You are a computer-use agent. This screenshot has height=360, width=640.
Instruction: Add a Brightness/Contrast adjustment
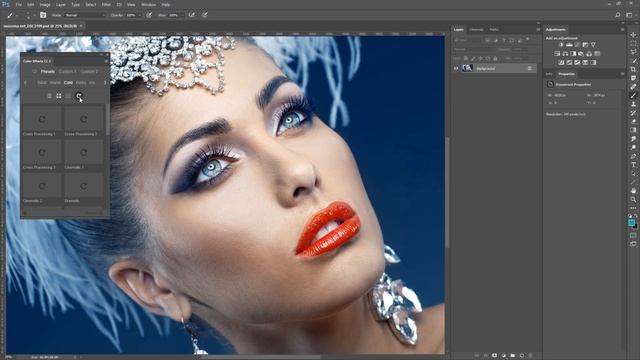(x=561, y=45)
